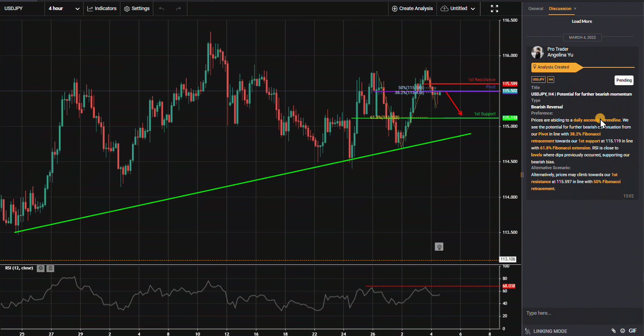Screen dimensions: 644x336
Task: Open the emoji picker
Action: 623,331
